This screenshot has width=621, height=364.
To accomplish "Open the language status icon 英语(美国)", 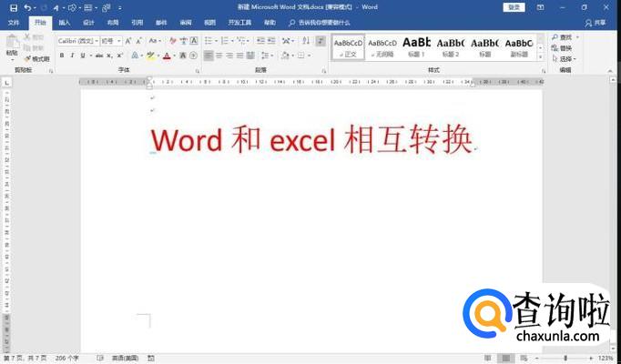I will [125, 358].
